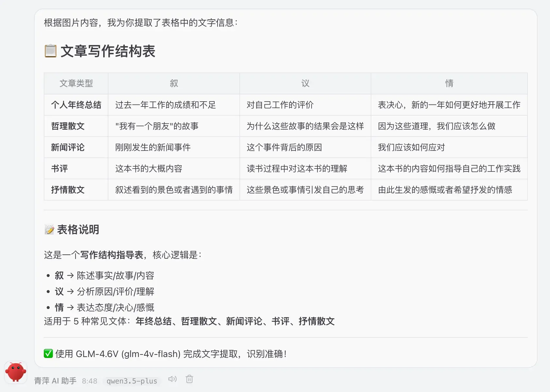550x392 pixels.
Task: Click the 文章类型 column header
Action: pos(76,83)
